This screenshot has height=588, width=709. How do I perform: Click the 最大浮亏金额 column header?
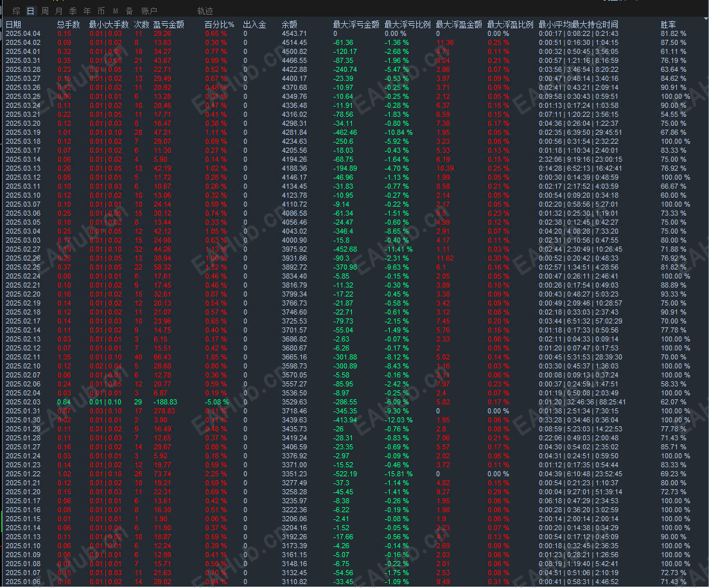356,24
